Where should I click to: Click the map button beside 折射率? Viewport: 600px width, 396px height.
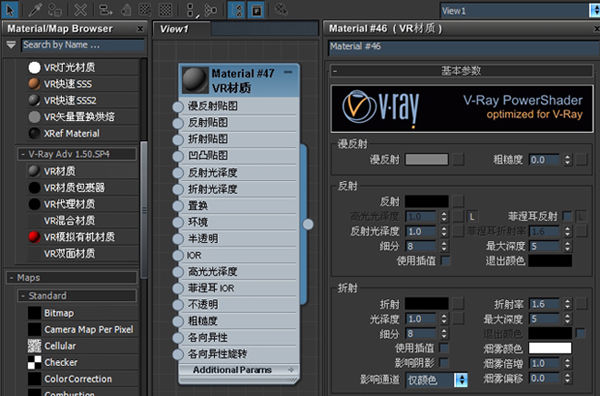click(x=582, y=304)
